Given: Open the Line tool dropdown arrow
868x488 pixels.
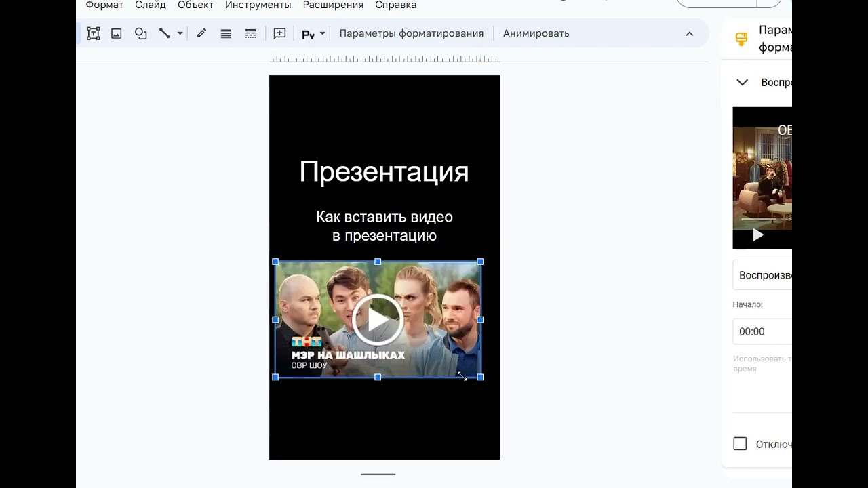Looking at the screenshot, I should (180, 33).
